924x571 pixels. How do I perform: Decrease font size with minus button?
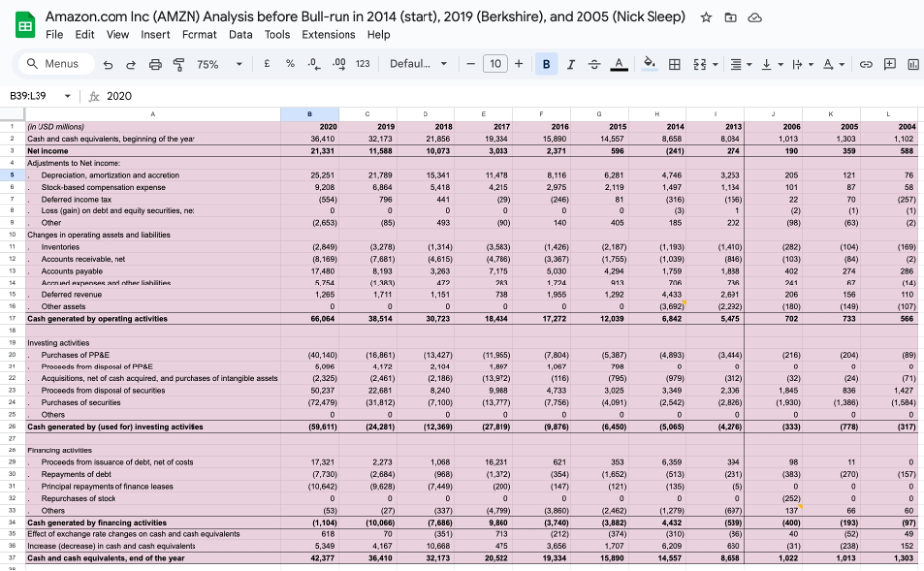click(470, 63)
